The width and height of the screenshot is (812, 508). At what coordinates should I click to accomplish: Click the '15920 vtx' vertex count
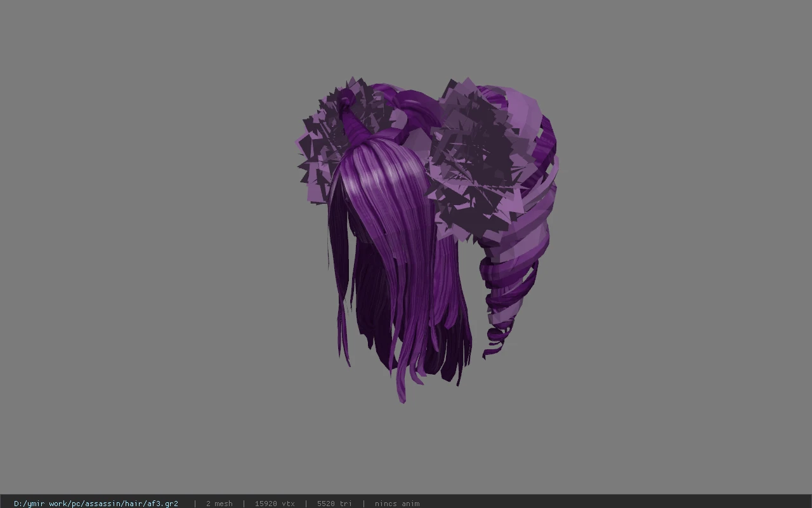275,504
